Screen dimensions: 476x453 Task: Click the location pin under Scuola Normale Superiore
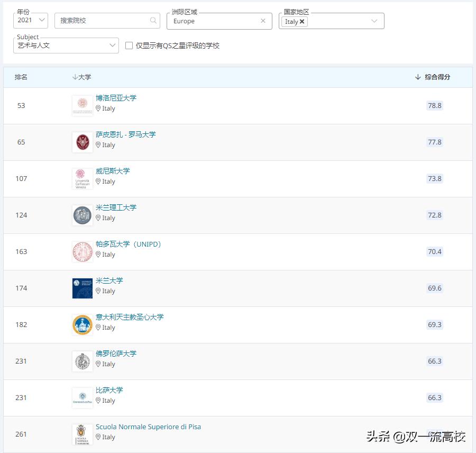(99, 437)
